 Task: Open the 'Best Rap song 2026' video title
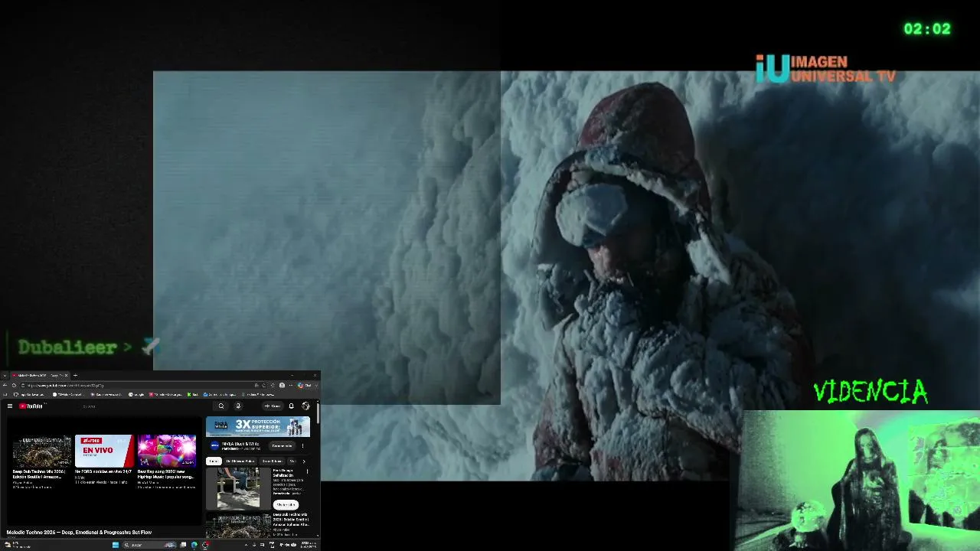166,474
